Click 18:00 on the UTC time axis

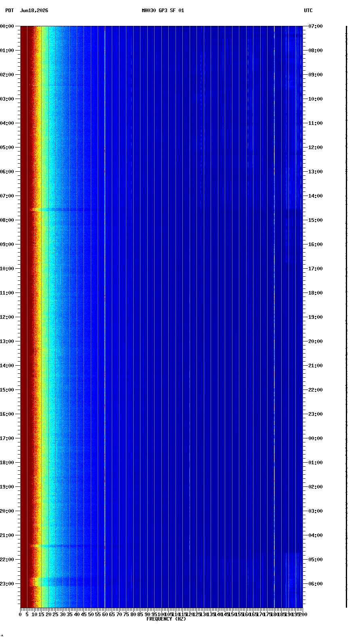point(316,293)
